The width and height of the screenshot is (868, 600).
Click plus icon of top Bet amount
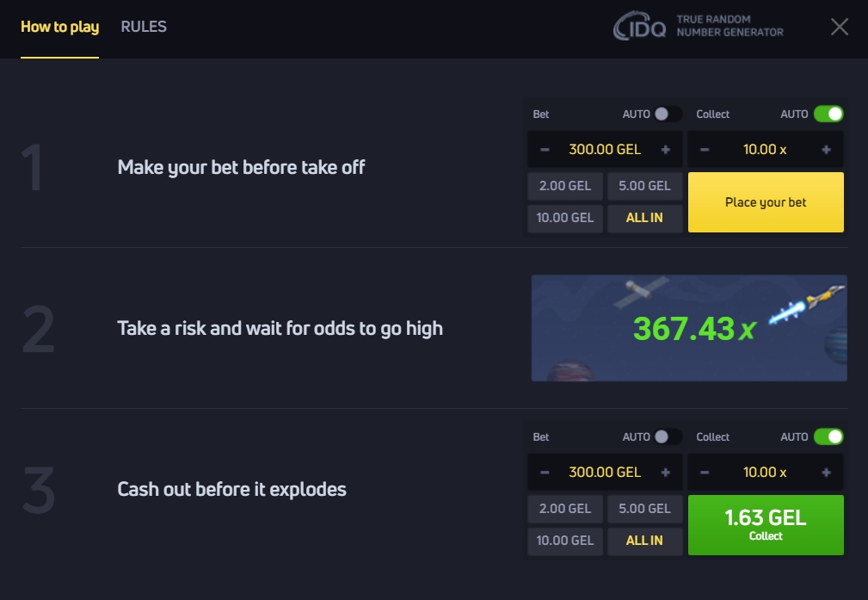665,150
